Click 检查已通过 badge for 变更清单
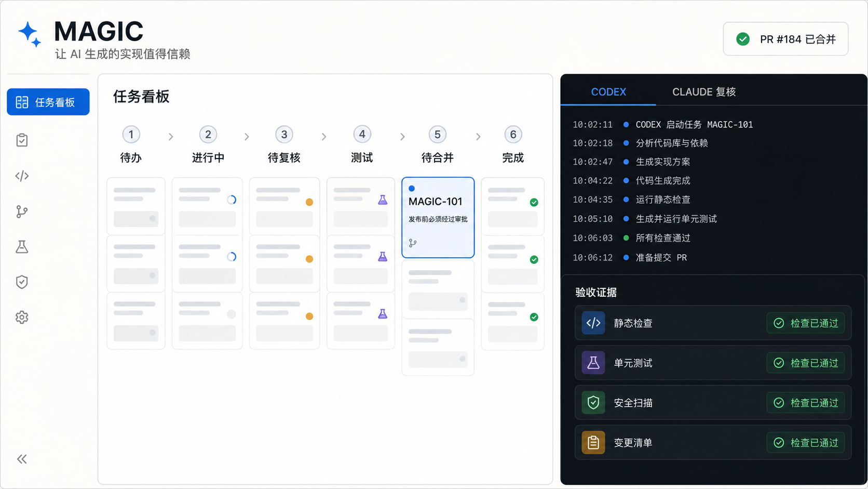Screen dimensions: 868x489 (806, 443)
